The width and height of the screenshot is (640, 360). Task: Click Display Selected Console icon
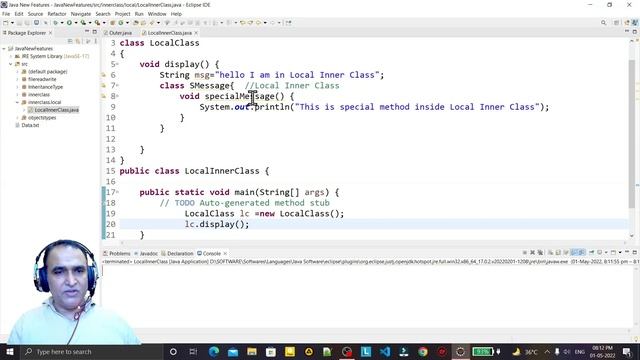(599, 253)
